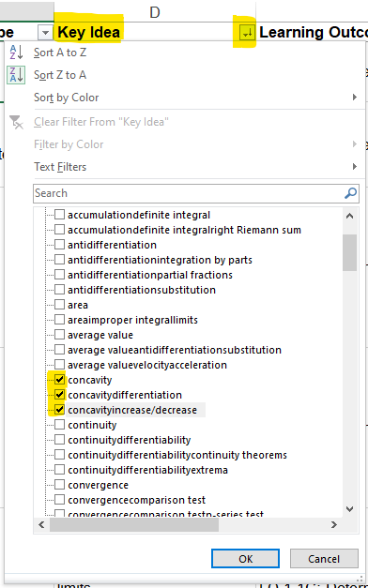Select column D header
The image size is (368, 588).
(155, 12)
